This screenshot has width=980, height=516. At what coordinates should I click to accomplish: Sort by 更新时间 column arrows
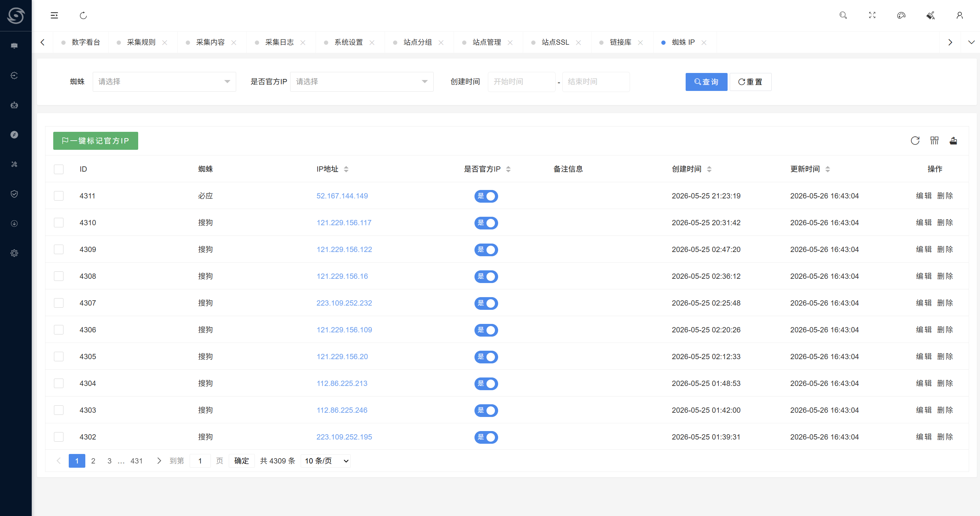pos(828,169)
